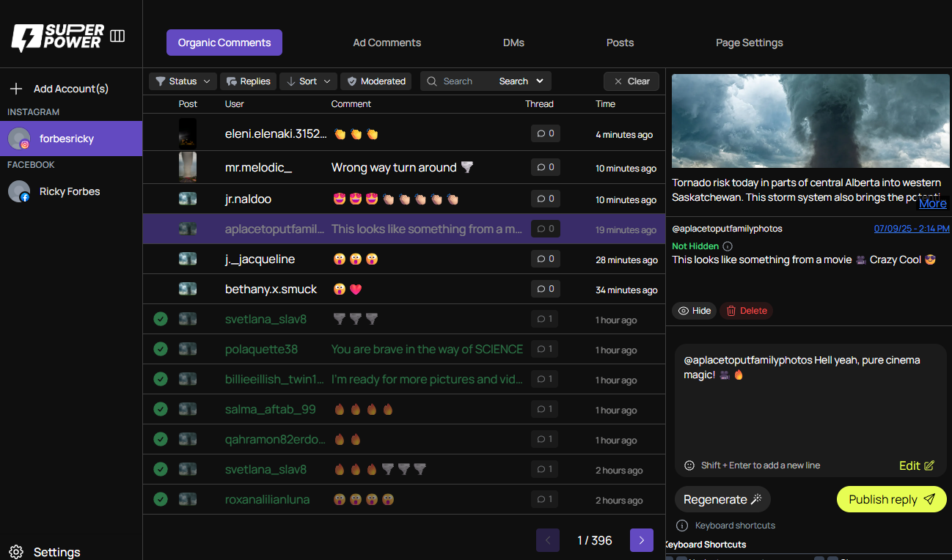Click the info icon next to Not Hidden
This screenshot has width=952, height=560.
point(728,246)
